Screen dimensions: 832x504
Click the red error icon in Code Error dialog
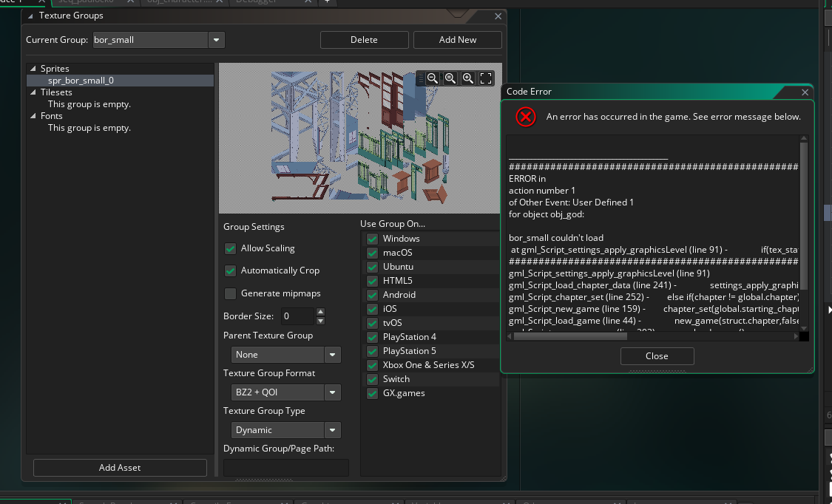[525, 117]
